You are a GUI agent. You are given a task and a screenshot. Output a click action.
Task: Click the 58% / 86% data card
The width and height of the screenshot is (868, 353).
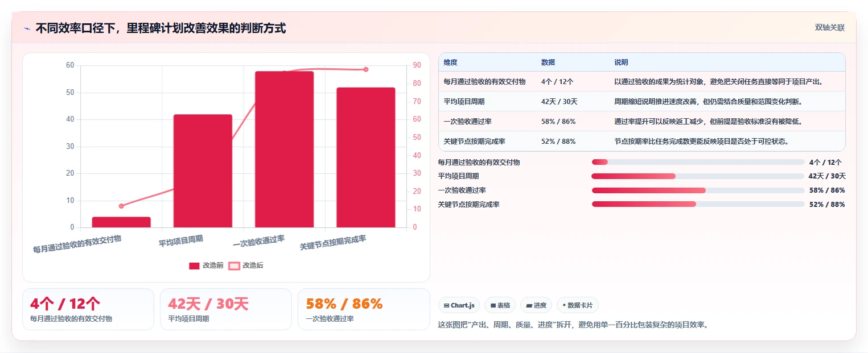(x=364, y=309)
